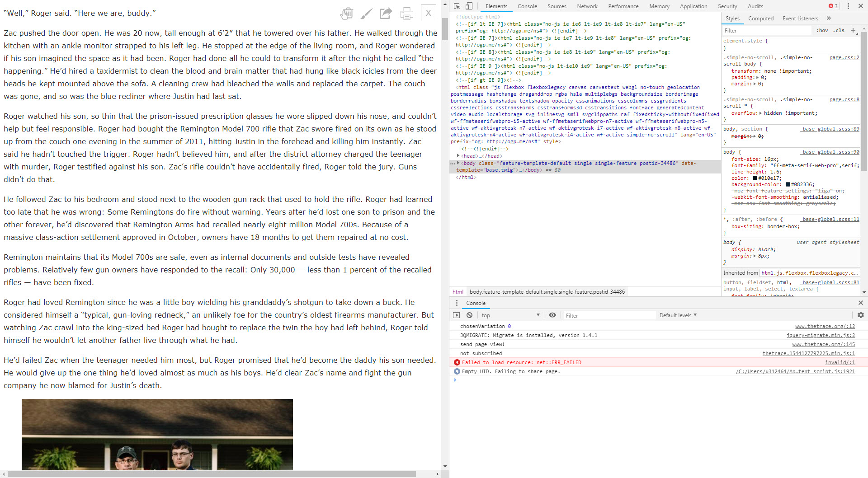The width and height of the screenshot is (868, 478).
Task: Open _base-global.scss:89 source link
Action: (830, 129)
